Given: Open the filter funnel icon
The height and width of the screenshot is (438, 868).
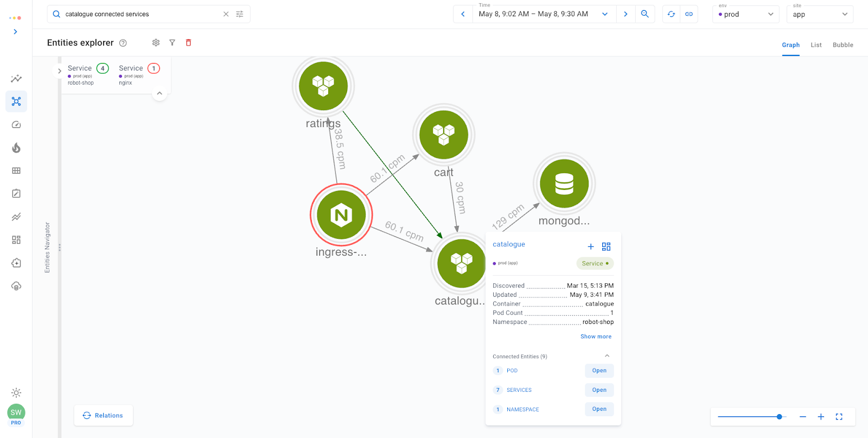Looking at the screenshot, I should [x=172, y=43].
